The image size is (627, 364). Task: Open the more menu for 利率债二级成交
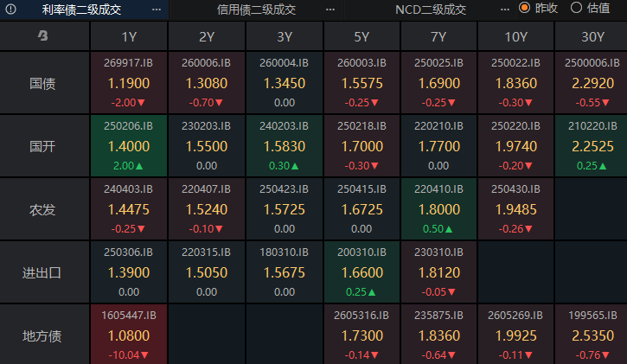click(x=157, y=10)
